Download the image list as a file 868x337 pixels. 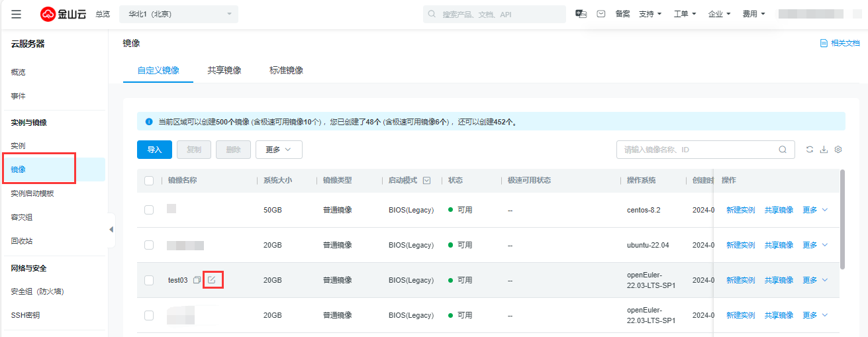click(x=824, y=150)
